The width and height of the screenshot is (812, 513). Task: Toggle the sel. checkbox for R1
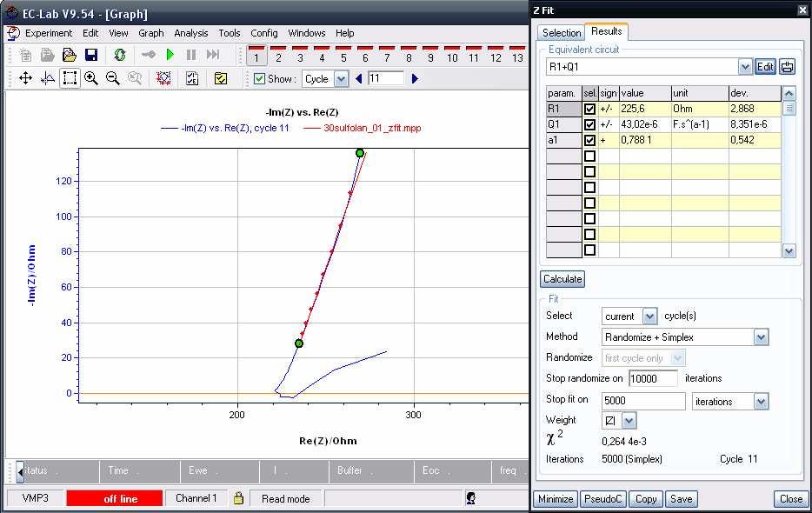[x=589, y=109]
